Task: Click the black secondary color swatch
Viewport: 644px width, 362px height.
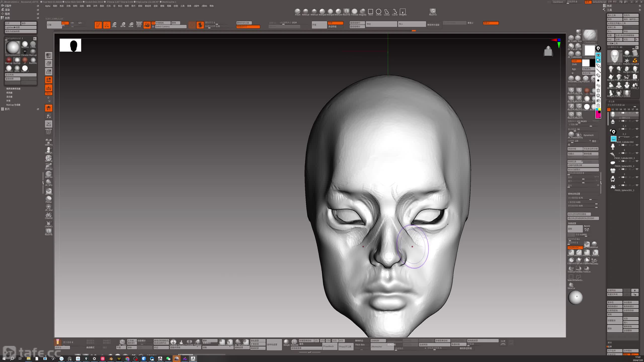Action: pyautogui.click(x=592, y=63)
